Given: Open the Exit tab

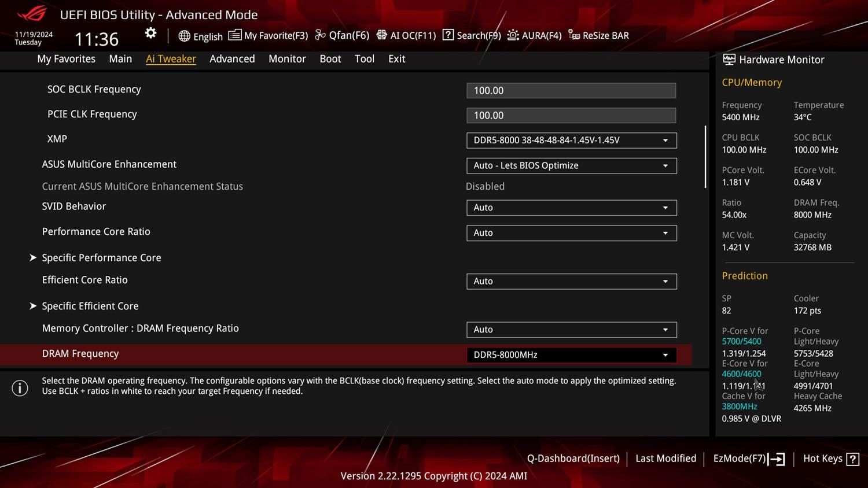Looking at the screenshot, I should [396, 59].
